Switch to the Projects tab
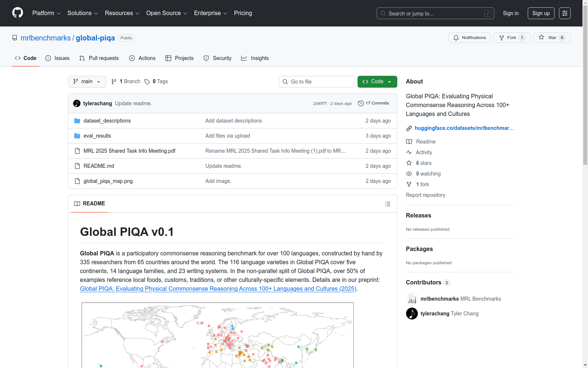The image size is (588, 368). pyautogui.click(x=179, y=58)
